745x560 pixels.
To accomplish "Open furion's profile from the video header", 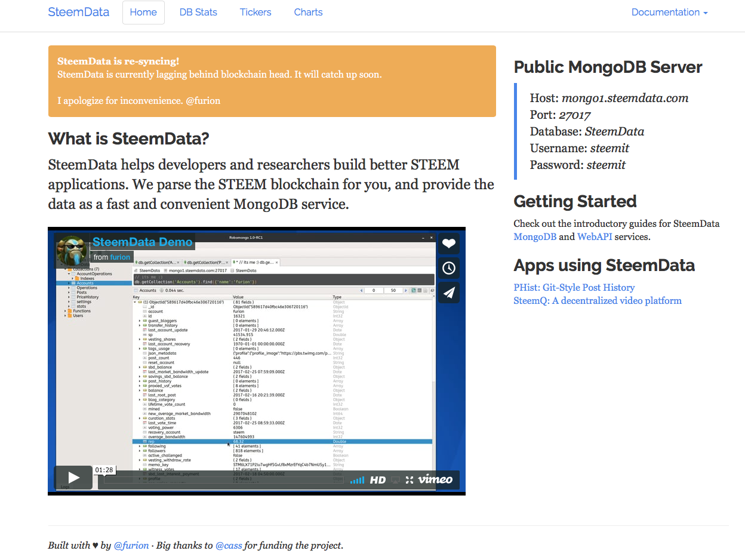I will pyautogui.click(x=120, y=257).
